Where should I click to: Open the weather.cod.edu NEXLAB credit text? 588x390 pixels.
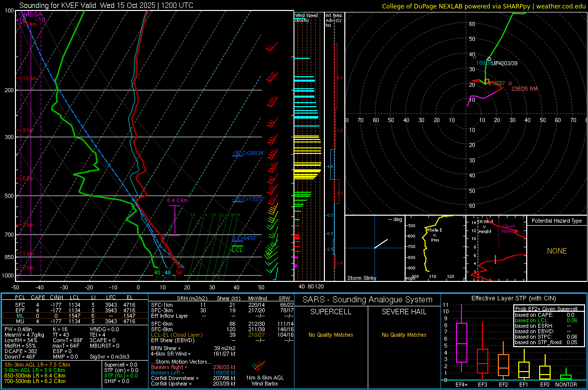pyautogui.click(x=484, y=6)
